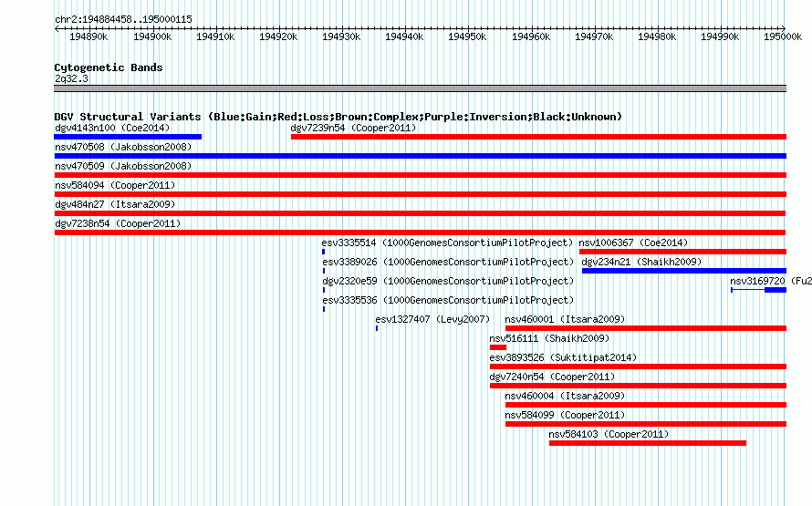Select nsv460001 (Itsara2009) label
The image size is (812, 506).
(565, 319)
